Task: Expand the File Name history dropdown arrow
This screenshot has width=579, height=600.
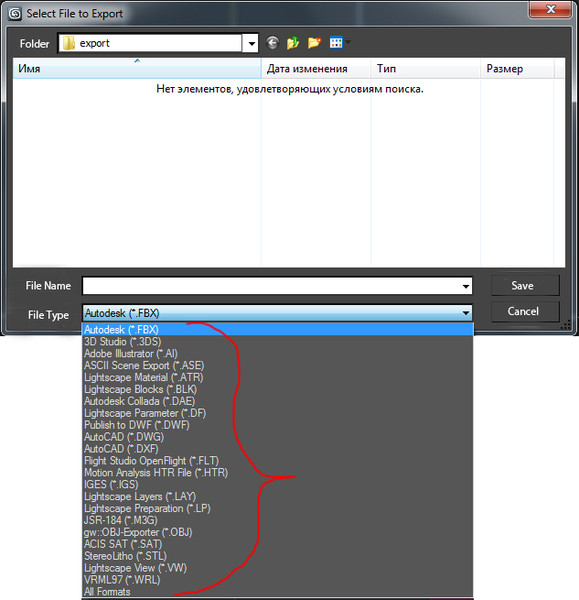Action: (x=465, y=286)
